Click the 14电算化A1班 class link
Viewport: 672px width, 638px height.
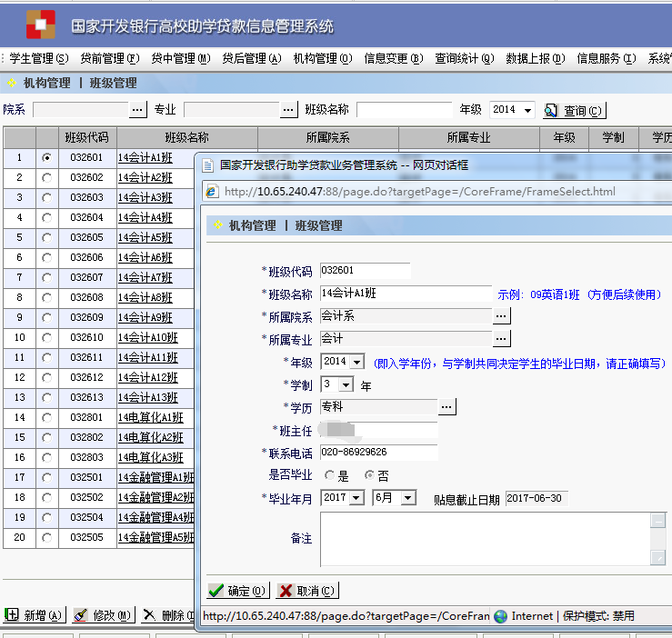point(150,418)
